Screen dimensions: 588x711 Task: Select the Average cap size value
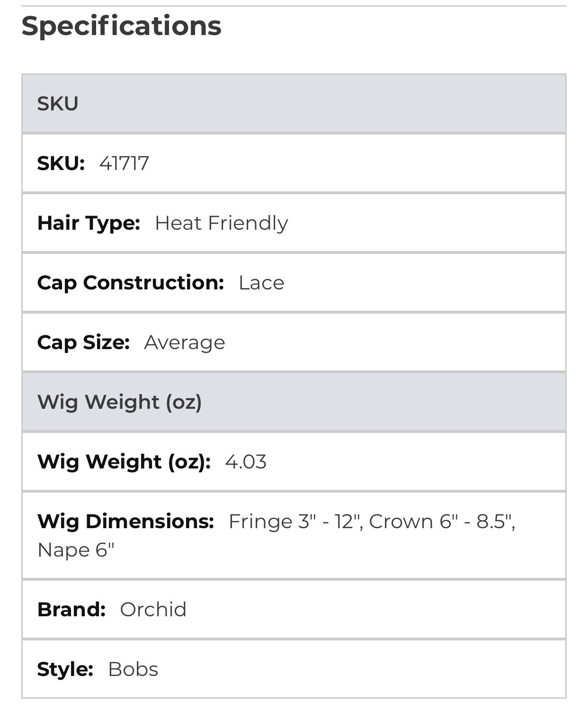pos(185,342)
